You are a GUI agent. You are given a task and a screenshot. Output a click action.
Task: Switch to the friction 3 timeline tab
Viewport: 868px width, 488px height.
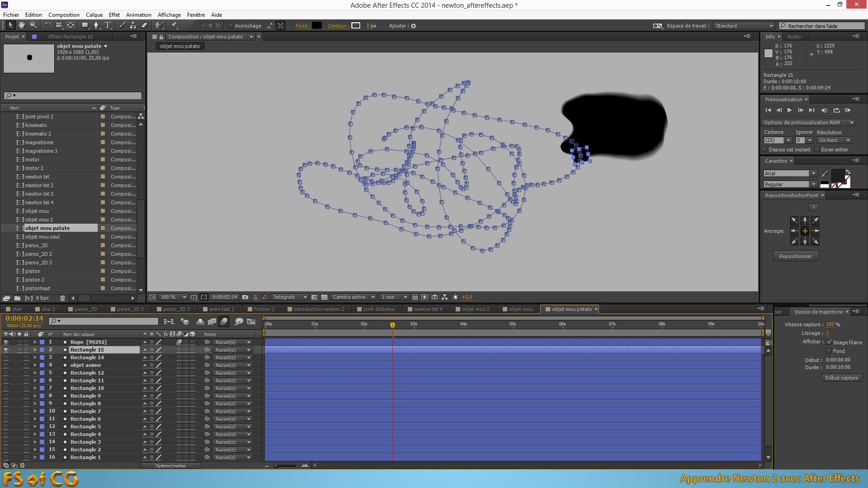pos(264,309)
